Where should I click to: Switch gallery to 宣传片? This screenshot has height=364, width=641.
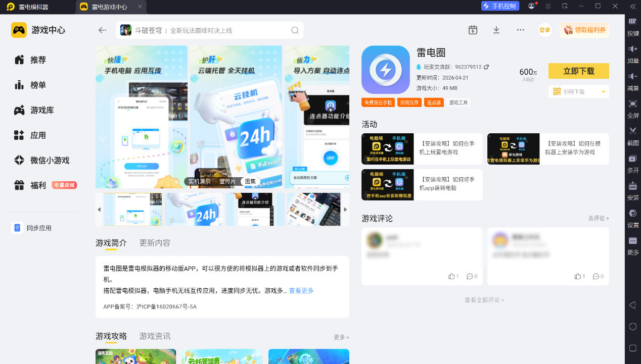227,181
